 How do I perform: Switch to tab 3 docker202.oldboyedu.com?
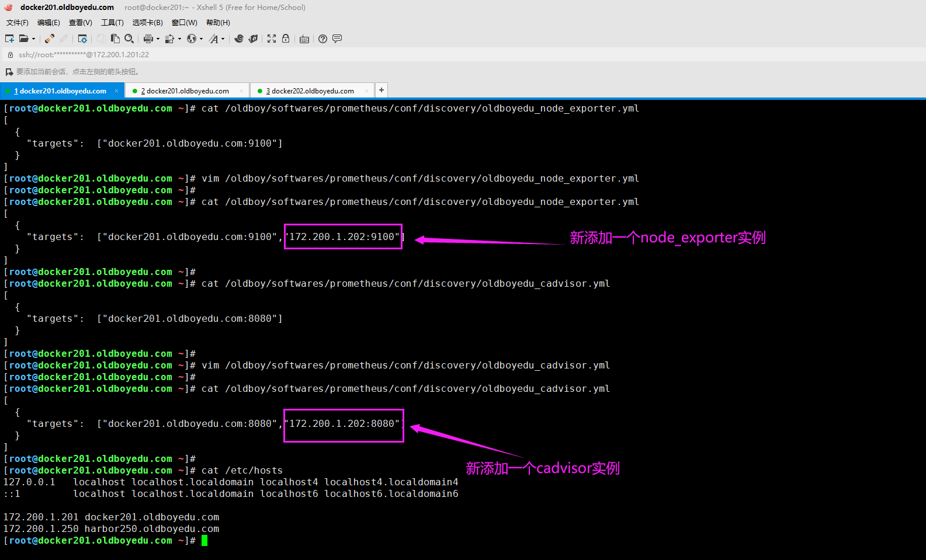point(311,91)
